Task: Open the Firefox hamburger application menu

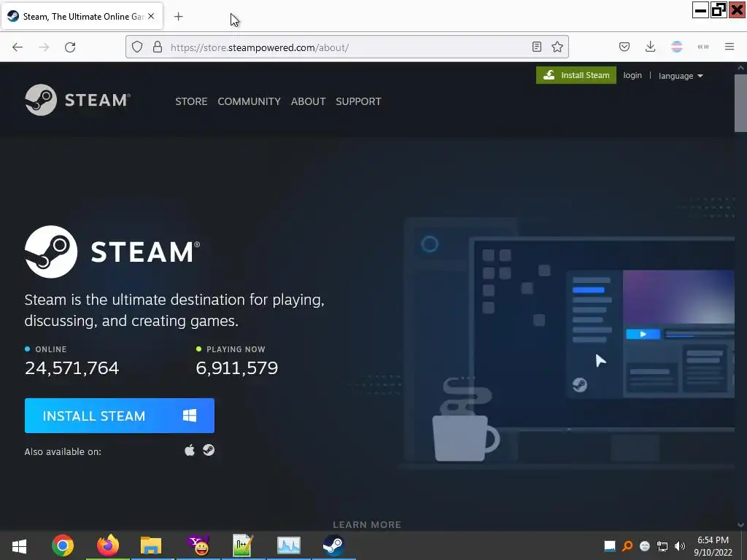Action: pyautogui.click(x=729, y=47)
